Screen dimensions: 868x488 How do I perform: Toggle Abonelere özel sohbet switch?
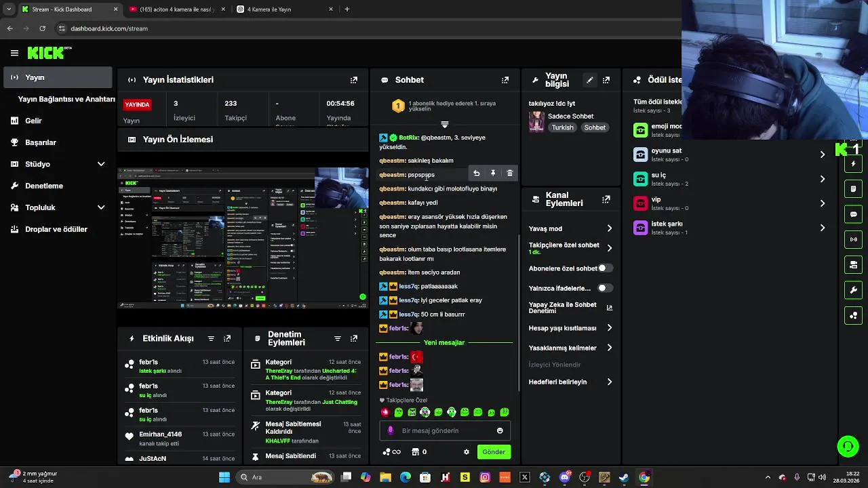tap(605, 268)
